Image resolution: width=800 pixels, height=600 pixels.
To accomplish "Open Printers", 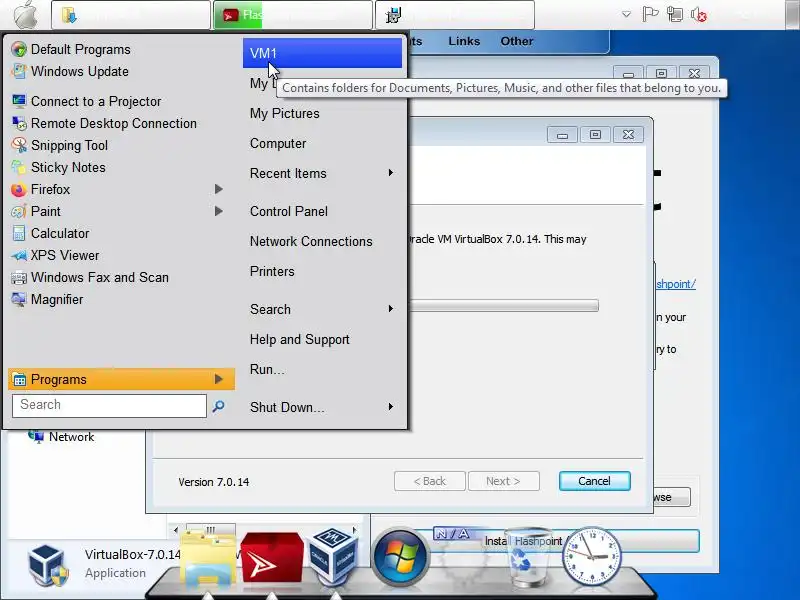I will pyautogui.click(x=272, y=271).
